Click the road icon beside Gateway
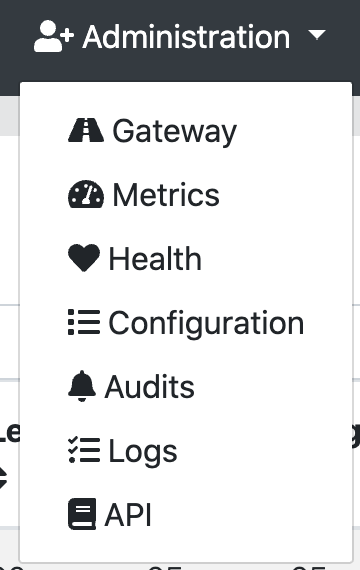Viewport: 360px width, 570px height. tap(86, 130)
